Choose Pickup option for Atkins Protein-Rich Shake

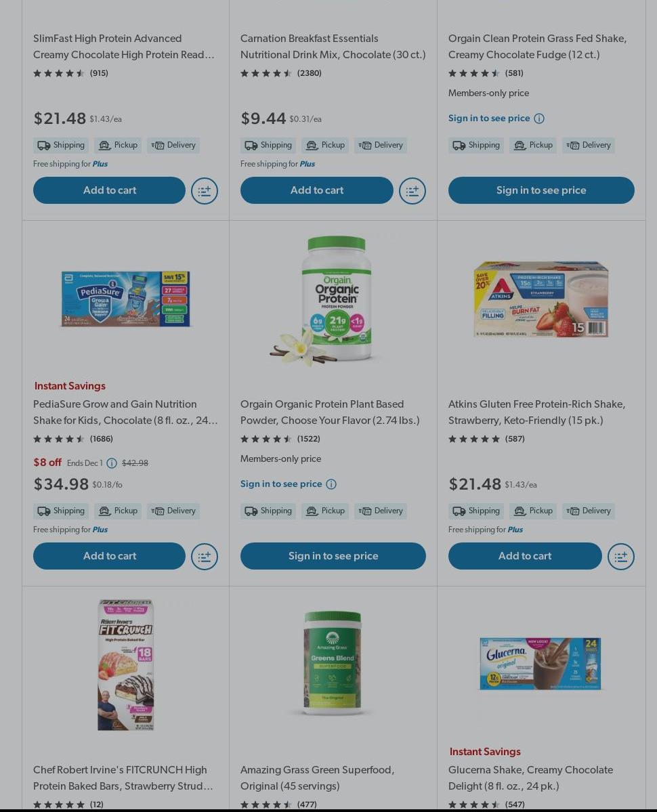(x=533, y=511)
